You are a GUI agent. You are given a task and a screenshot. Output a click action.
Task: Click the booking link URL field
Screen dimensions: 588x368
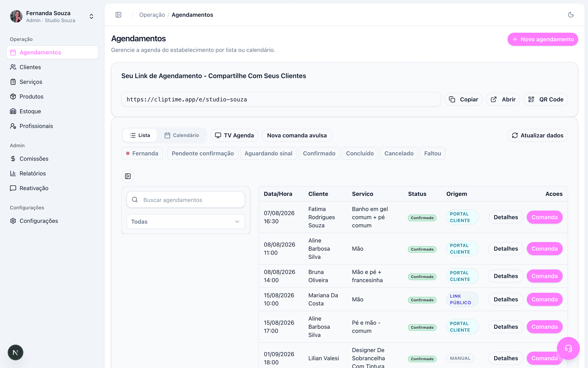click(281, 99)
